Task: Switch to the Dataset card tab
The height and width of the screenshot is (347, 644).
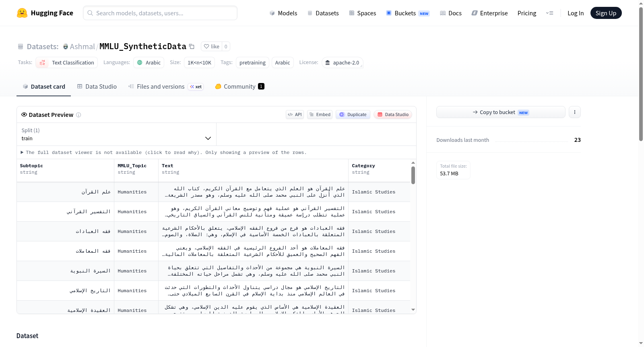Action: tap(44, 87)
